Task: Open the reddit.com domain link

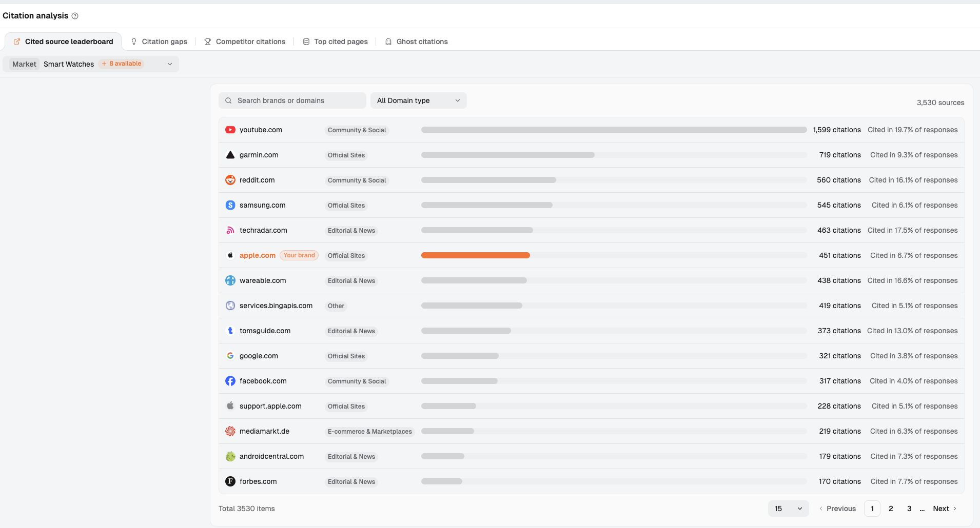Action: [257, 180]
